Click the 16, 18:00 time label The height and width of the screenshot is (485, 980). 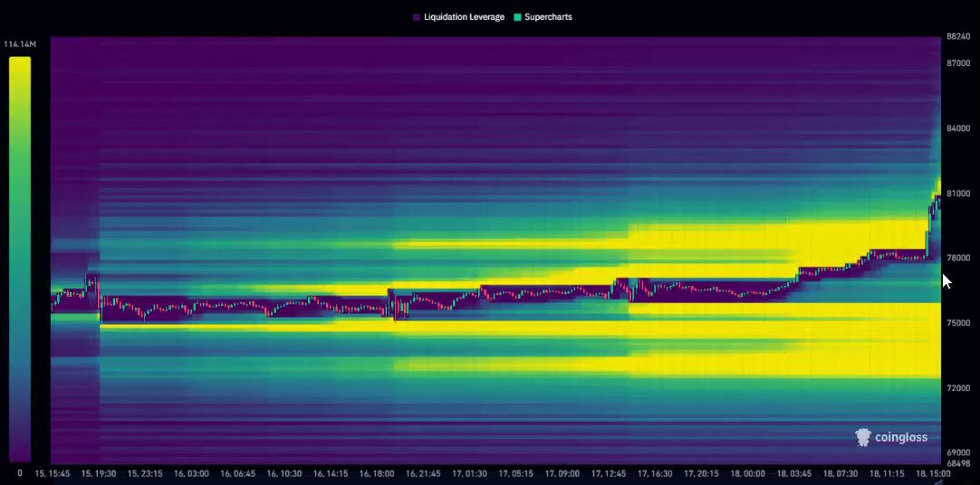(x=377, y=474)
